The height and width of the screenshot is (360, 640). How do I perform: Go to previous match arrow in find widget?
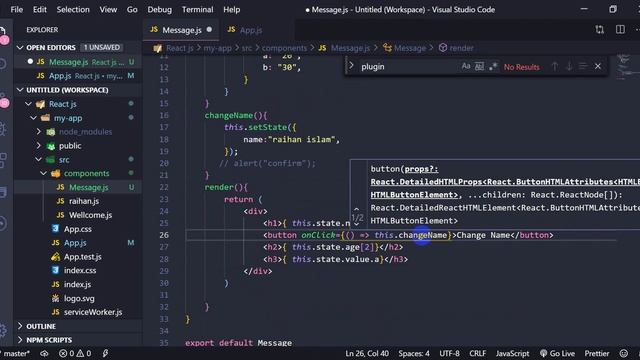tap(555, 66)
